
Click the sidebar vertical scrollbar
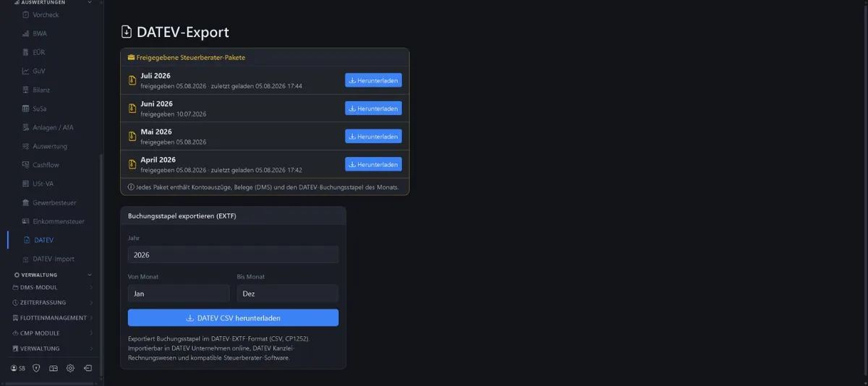[x=101, y=264]
